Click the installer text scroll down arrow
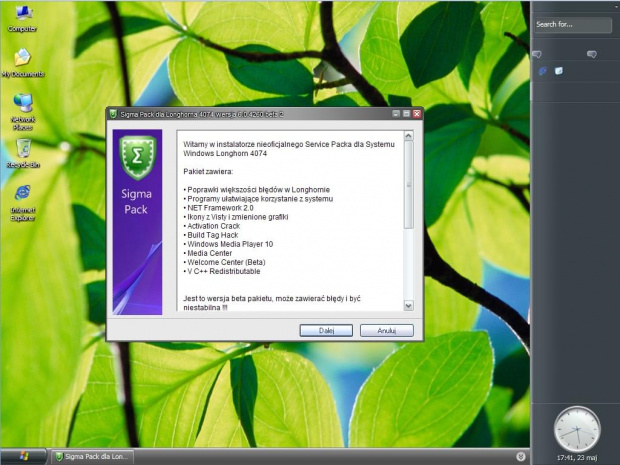The image size is (620, 465). click(x=408, y=305)
